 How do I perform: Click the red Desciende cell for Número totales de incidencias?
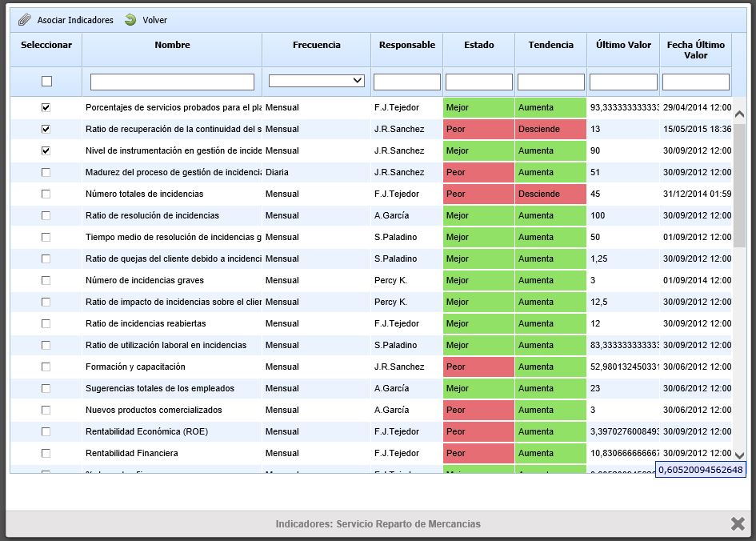[550, 194]
